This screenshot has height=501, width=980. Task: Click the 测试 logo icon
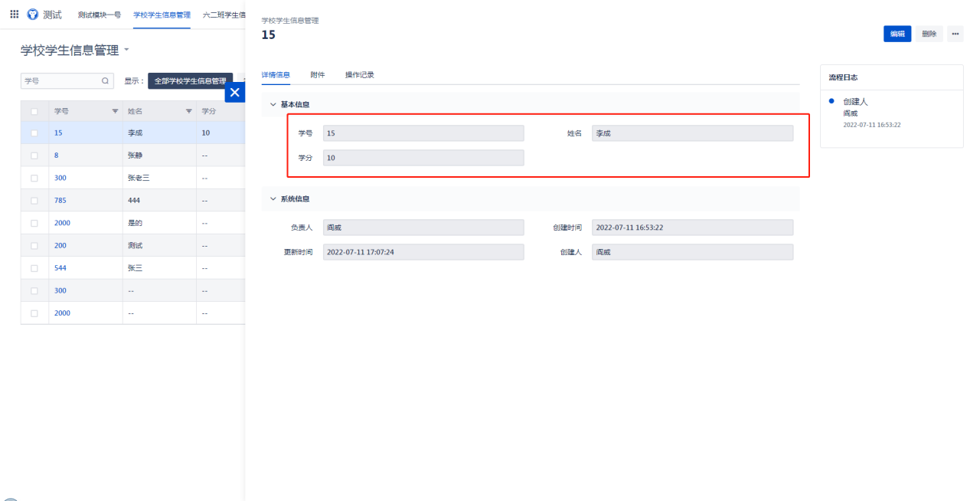(32, 15)
